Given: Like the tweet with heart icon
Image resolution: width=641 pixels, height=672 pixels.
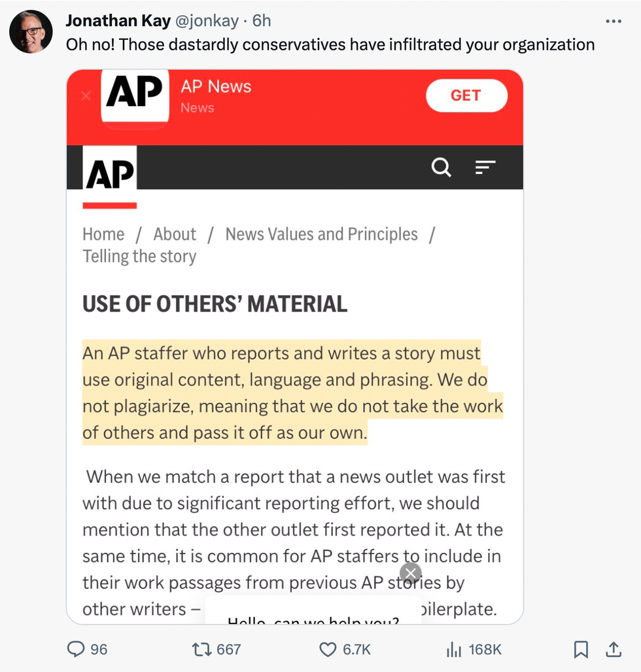Looking at the screenshot, I should pos(328,649).
